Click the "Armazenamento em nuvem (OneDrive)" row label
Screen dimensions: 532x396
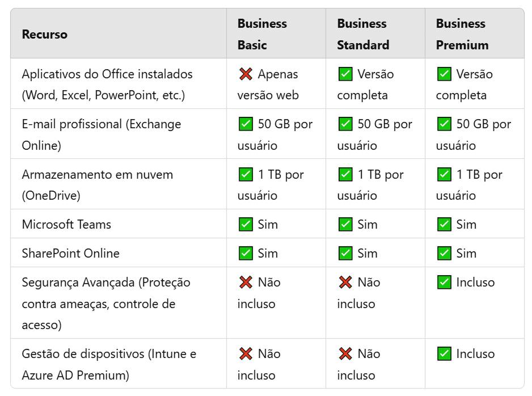pyautogui.click(x=97, y=185)
